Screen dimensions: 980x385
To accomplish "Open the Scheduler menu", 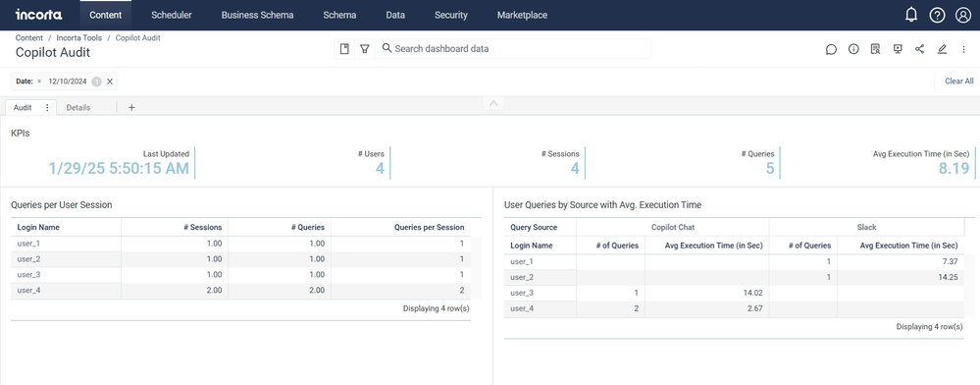I will click(172, 15).
